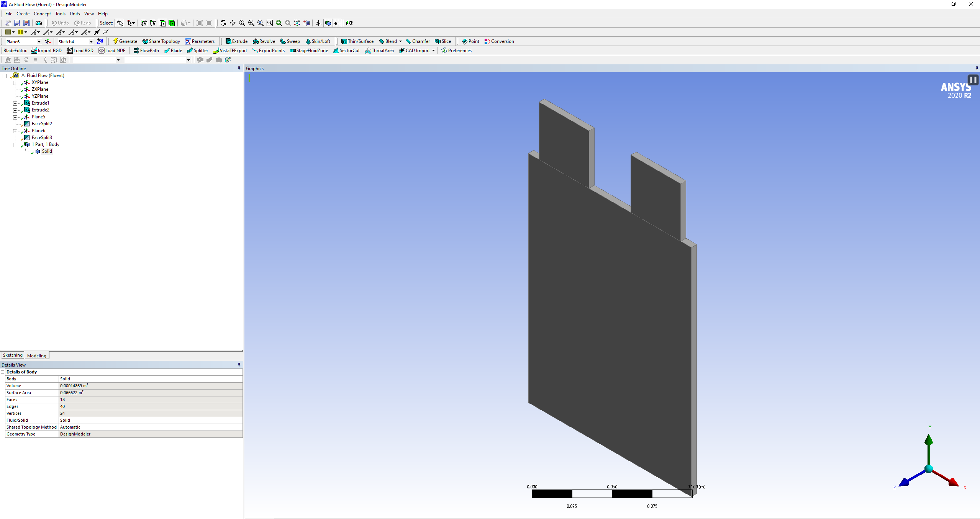Click the New Sketch icon
The width and height of the screenshot is (980, 519).
[100, 41]
